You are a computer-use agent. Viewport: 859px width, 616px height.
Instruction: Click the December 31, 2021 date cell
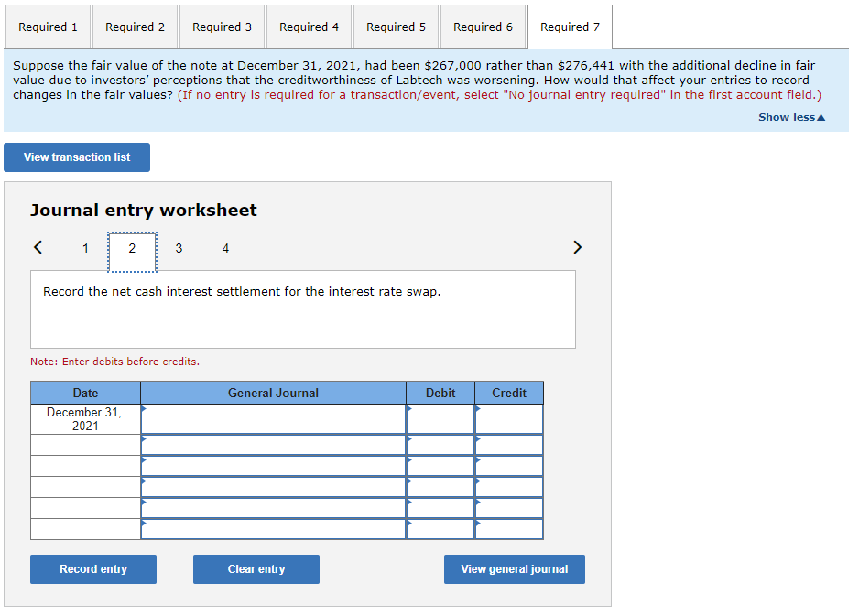[x=85, y=418]
